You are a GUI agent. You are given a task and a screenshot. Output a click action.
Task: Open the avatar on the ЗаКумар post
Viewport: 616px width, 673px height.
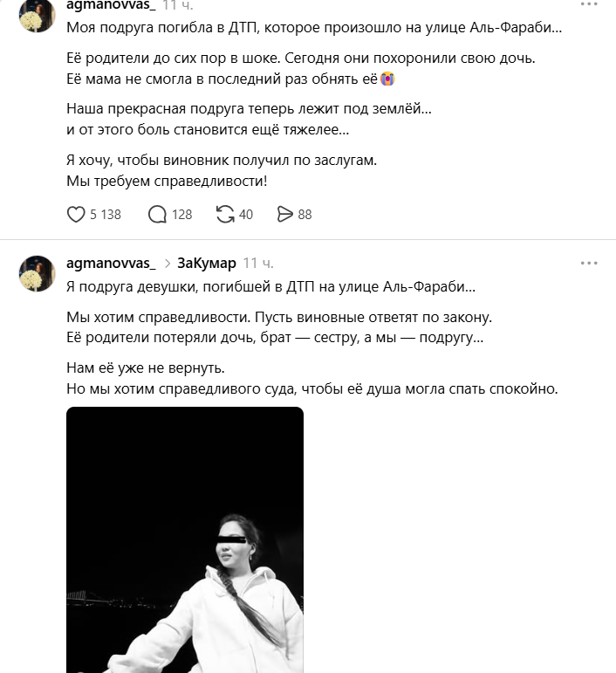pos(38,273)
